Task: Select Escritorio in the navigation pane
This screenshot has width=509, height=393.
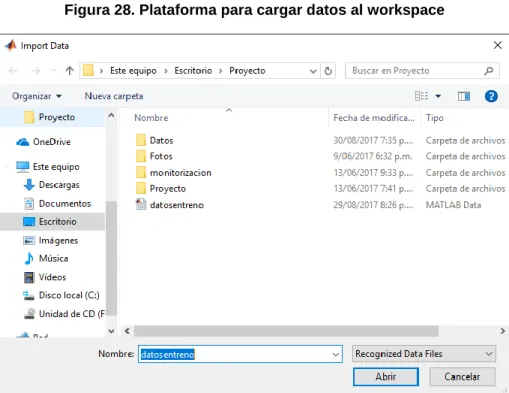Action: (x=52, y=222)
